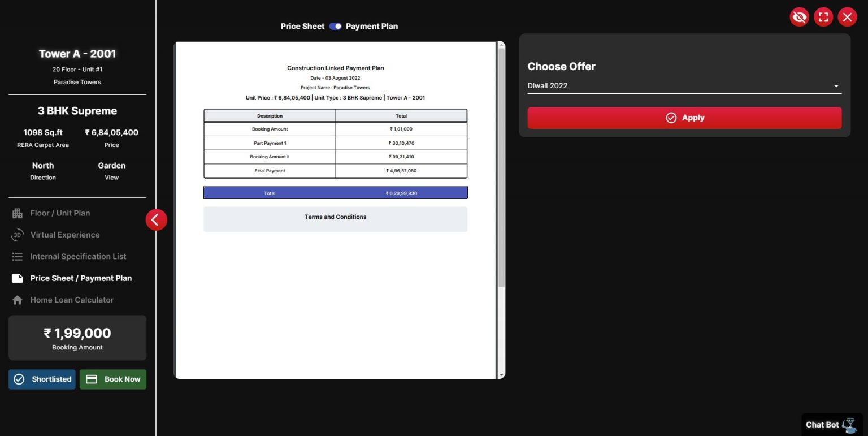Click the document vertical scrollbar thumb

pos(501,170)
